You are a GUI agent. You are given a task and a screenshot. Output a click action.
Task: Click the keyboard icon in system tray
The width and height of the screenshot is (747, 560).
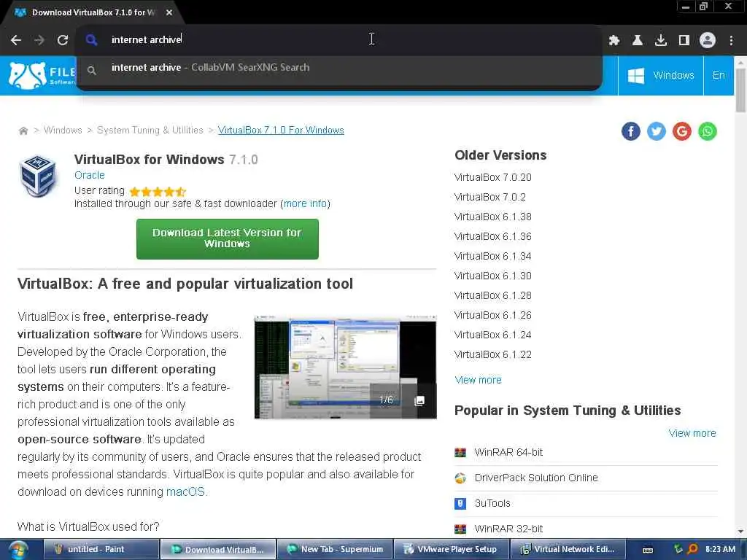point(648,550)
